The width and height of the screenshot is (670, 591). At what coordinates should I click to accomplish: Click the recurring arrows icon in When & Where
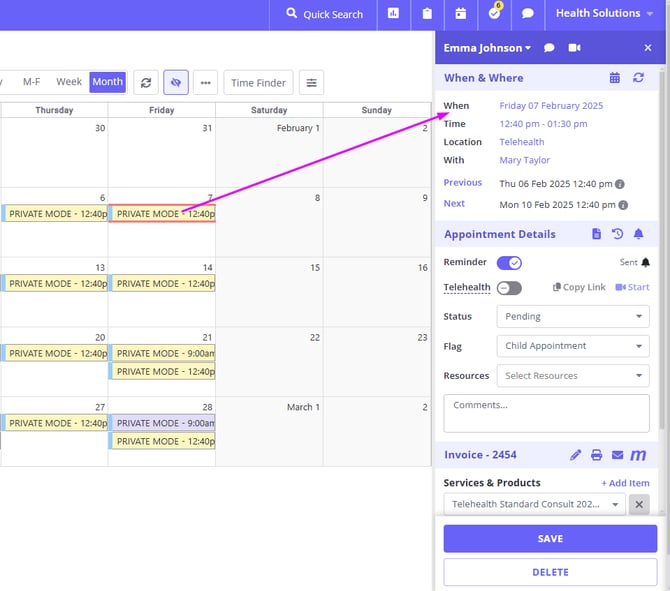pyautogui.click(x=639, y=78)
